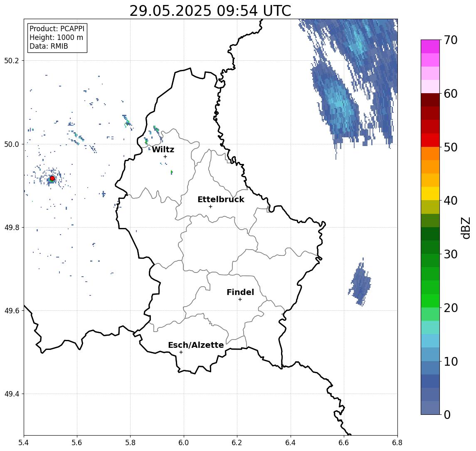476x451 pixels.
Task: Click the 6.2 longitude axis label
Action: (x=237, y=443)
